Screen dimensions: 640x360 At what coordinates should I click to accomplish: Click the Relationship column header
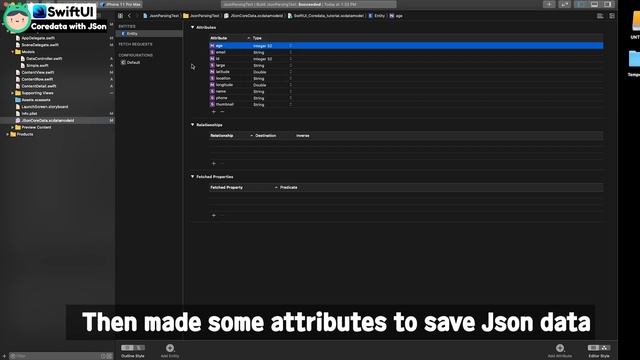(x=222, y=136)
